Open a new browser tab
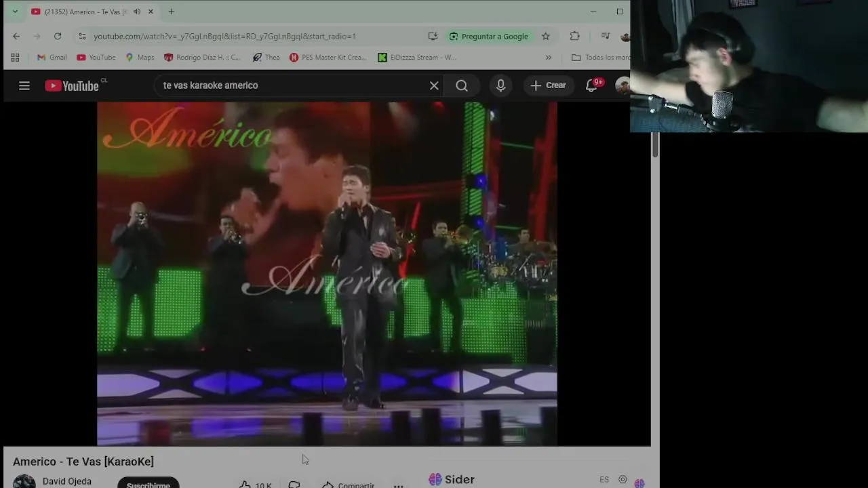This screenshot has height=488, width=868. [x=172, y=12]
